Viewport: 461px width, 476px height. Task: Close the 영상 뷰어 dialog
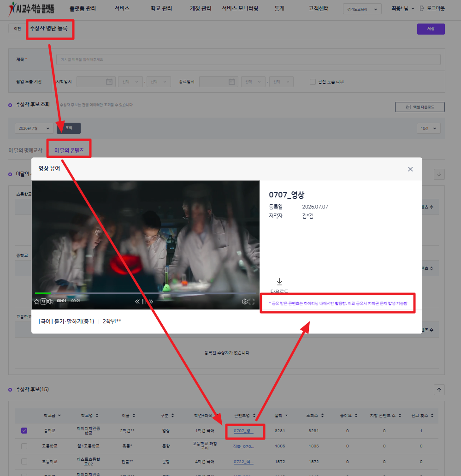[410, 169]
